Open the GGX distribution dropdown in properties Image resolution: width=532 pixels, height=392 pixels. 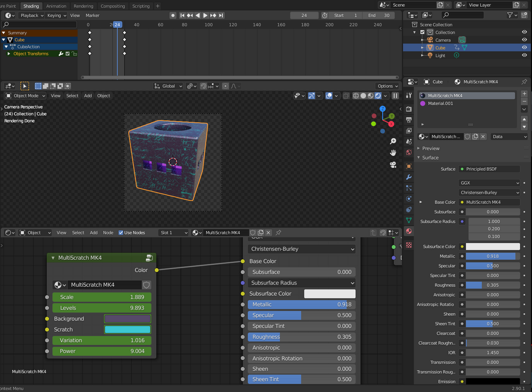[489, 183]
